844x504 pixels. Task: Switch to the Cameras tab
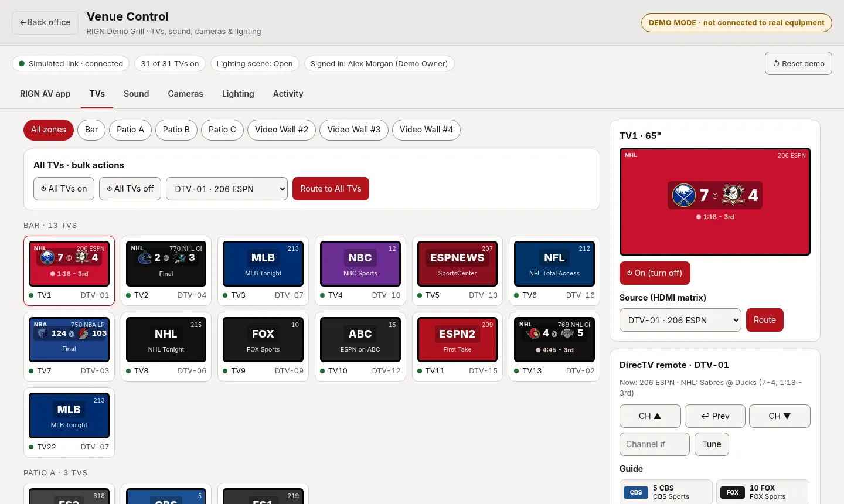(x=186, y=94)
